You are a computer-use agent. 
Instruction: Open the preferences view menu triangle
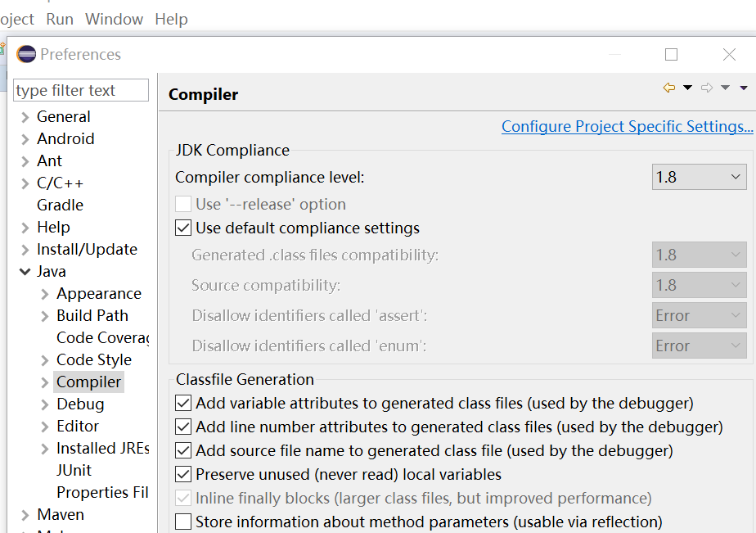tap(744, 88)
